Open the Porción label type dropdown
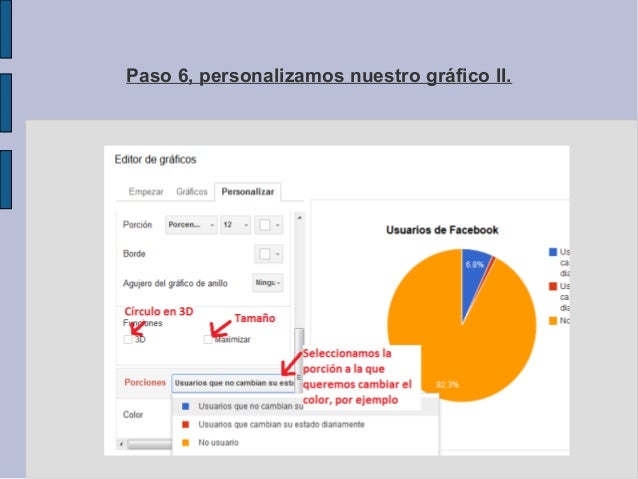The height and width of the screenshot is (479, 638). [x=191, y=225]
